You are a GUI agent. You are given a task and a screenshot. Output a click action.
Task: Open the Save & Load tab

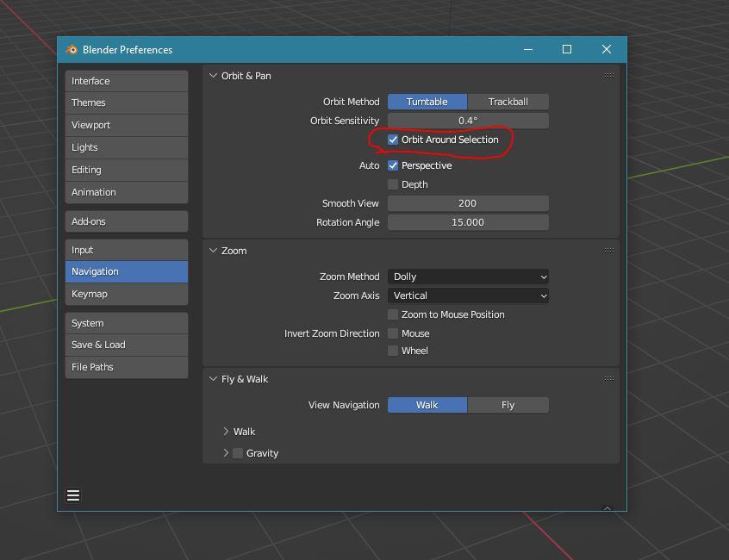tap(127, 345)
